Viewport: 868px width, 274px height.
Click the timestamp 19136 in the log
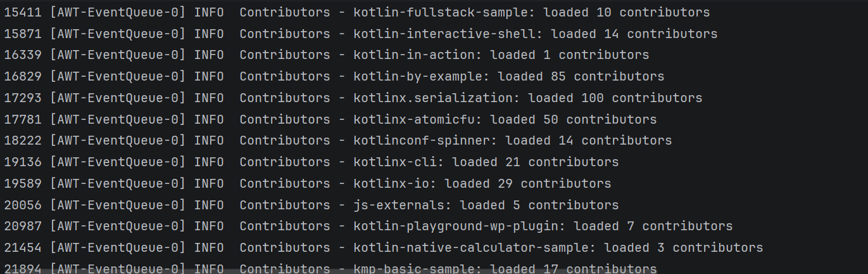(x=23, y=162)
